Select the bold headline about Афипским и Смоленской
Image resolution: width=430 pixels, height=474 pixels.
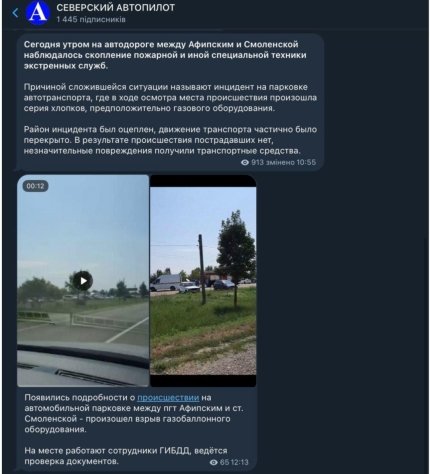[165, 55]
